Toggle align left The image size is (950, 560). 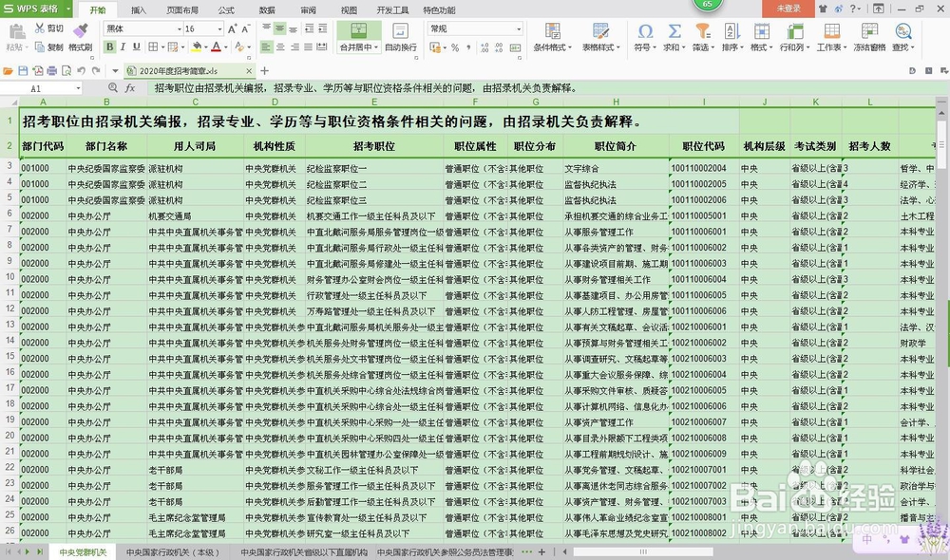pyautogui.click(x=267, y=47)
